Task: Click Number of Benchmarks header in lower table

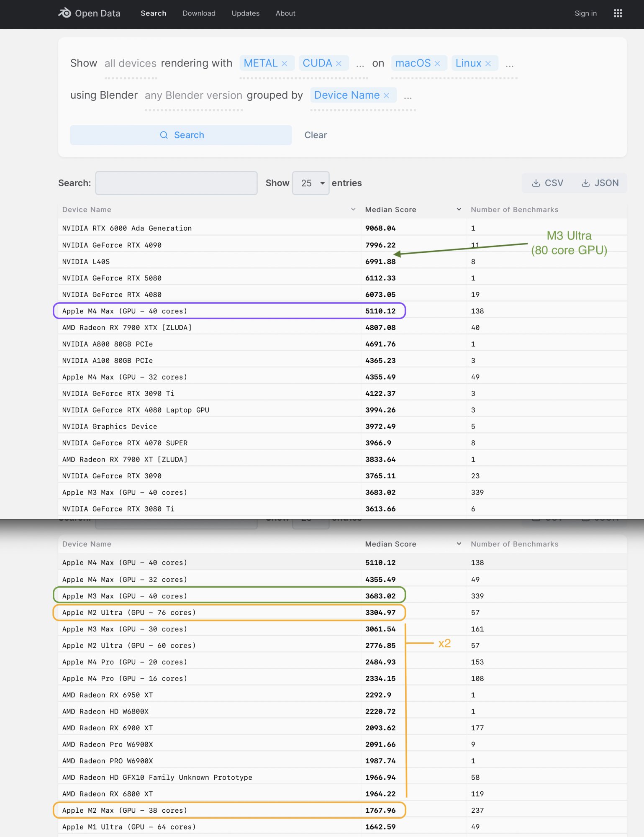Action: pyautogui.click(x=515, y=544)
